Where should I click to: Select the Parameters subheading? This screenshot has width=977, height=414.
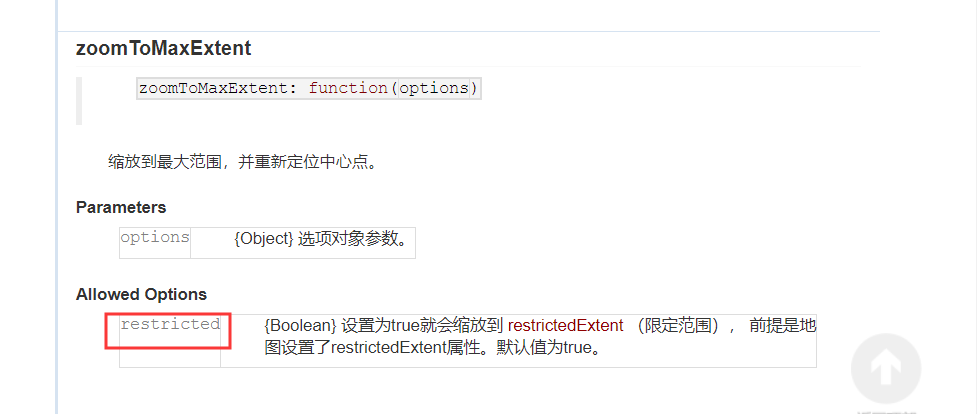tap(121, 207)
